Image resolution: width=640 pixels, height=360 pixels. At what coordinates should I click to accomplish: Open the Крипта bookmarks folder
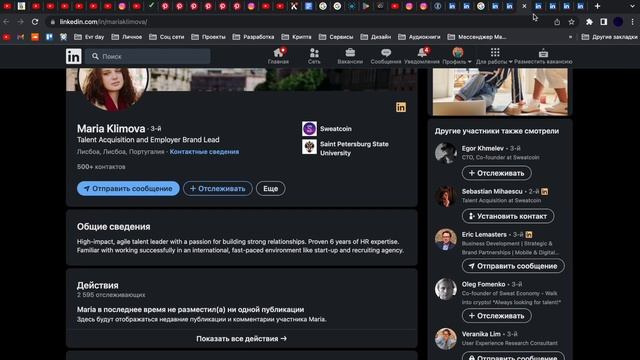pos(296,37)
